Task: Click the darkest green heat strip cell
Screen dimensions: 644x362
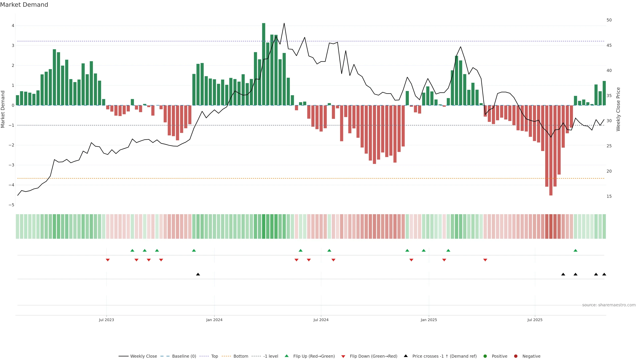Action: (263, 226)
